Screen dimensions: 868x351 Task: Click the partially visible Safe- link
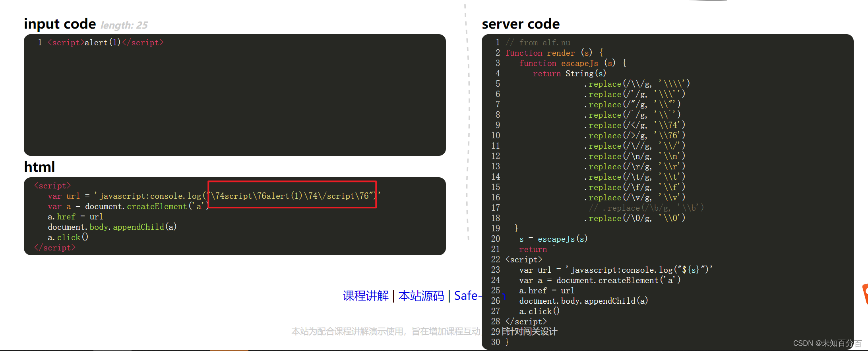click(467, 296)
